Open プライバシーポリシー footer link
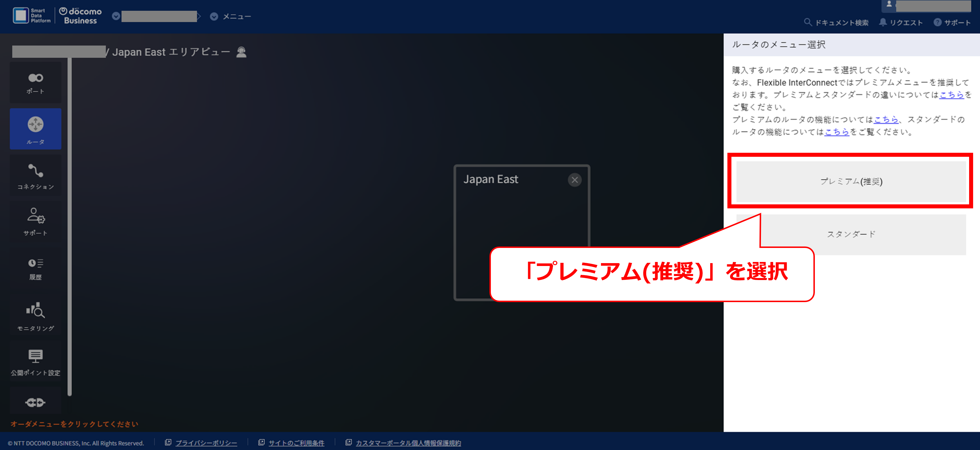This screenshot has width=980, height=450. pos(206,443)
